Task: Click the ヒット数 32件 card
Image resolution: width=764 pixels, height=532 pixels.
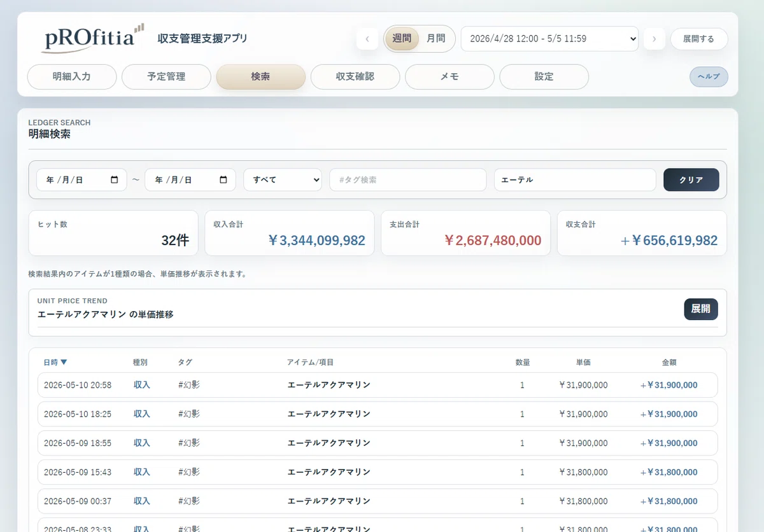Action: tap(113, 234)
